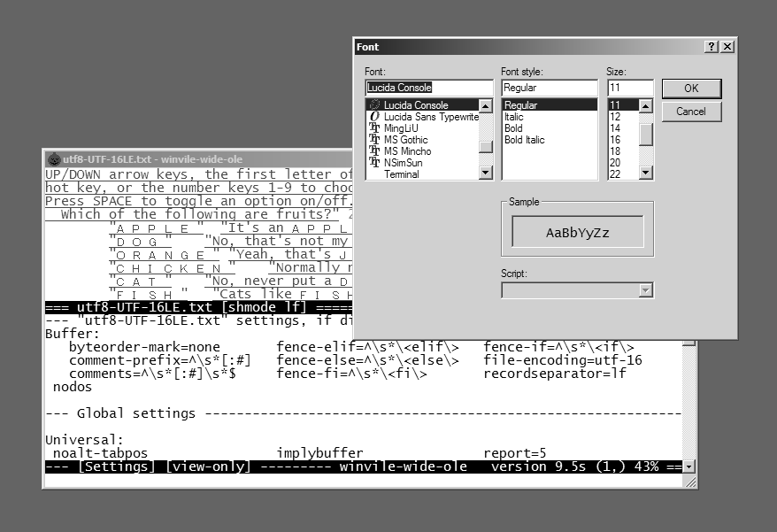
Task: Pick the Terminal font from the list
Action: [402, 174]
